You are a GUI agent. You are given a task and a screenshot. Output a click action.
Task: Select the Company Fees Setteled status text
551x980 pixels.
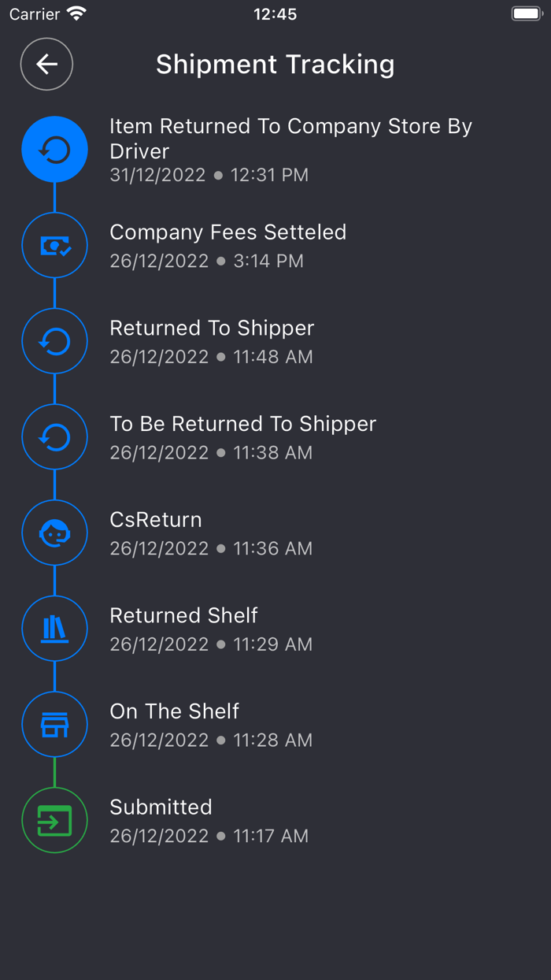tap(228, 232)
